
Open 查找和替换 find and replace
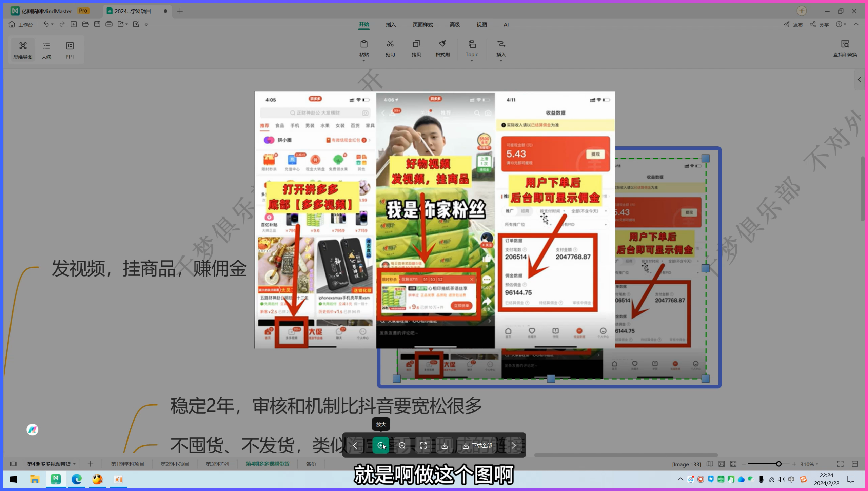coord(845,48)
